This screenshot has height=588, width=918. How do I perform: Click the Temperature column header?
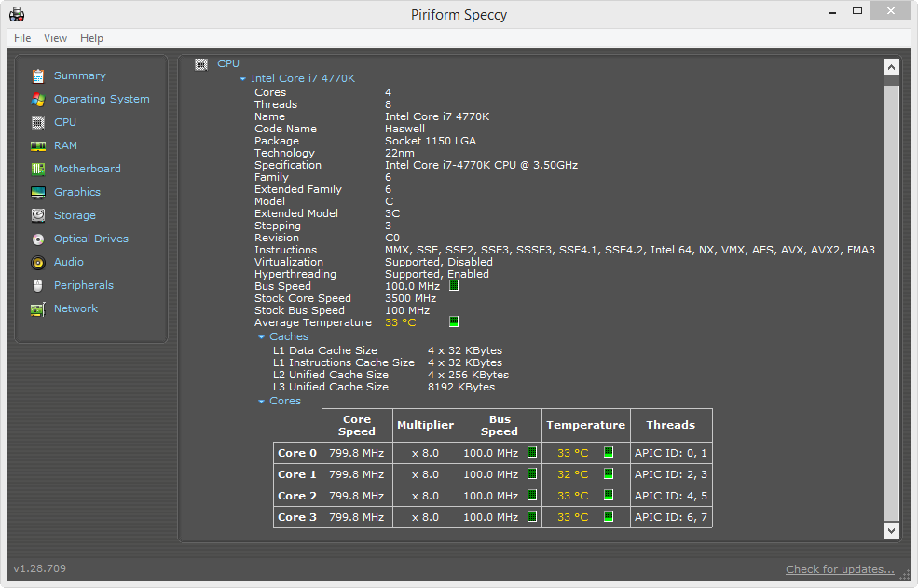[586, 425]
